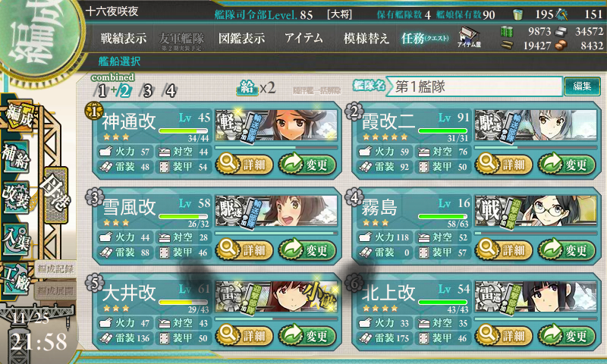
Task: Click 北上改 ship card portrait
Action: pyautogui.click(x=536, y=297)
